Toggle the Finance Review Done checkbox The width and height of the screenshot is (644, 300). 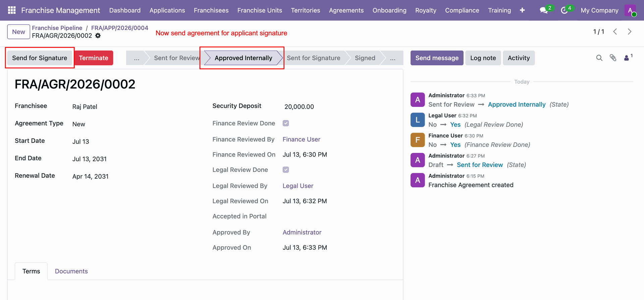[286, 123]
